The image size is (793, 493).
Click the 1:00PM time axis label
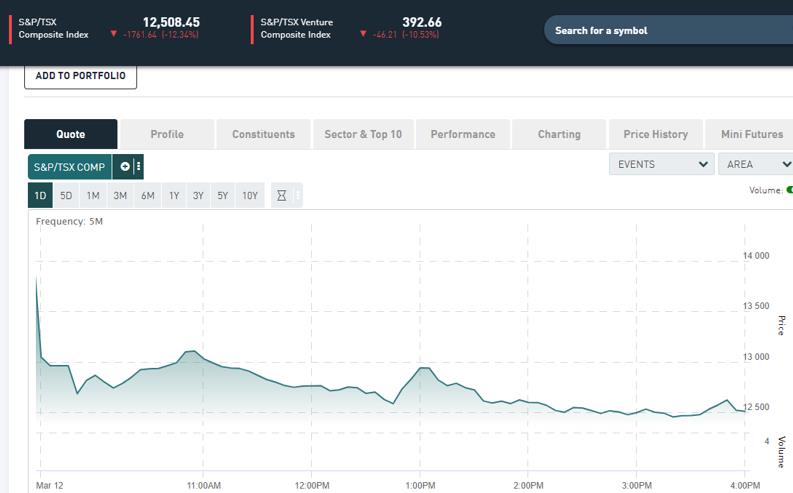pos(420,485)
